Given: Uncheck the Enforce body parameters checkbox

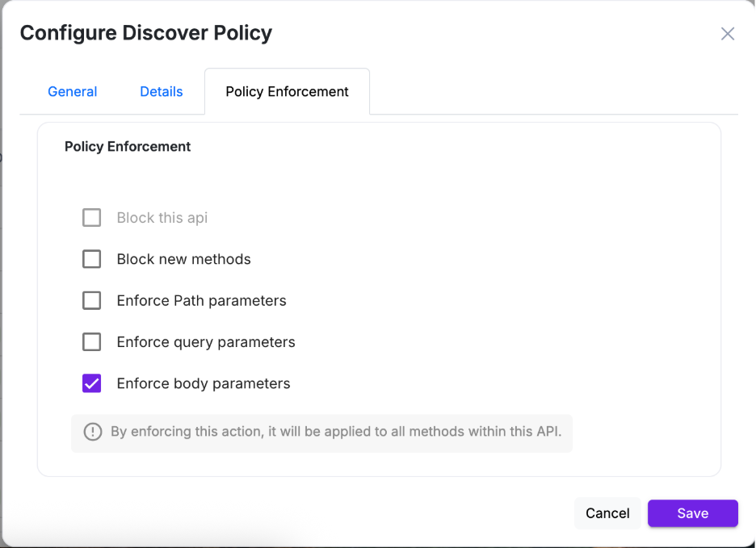Looking at the screenshot, I should [x=92, y=383].
